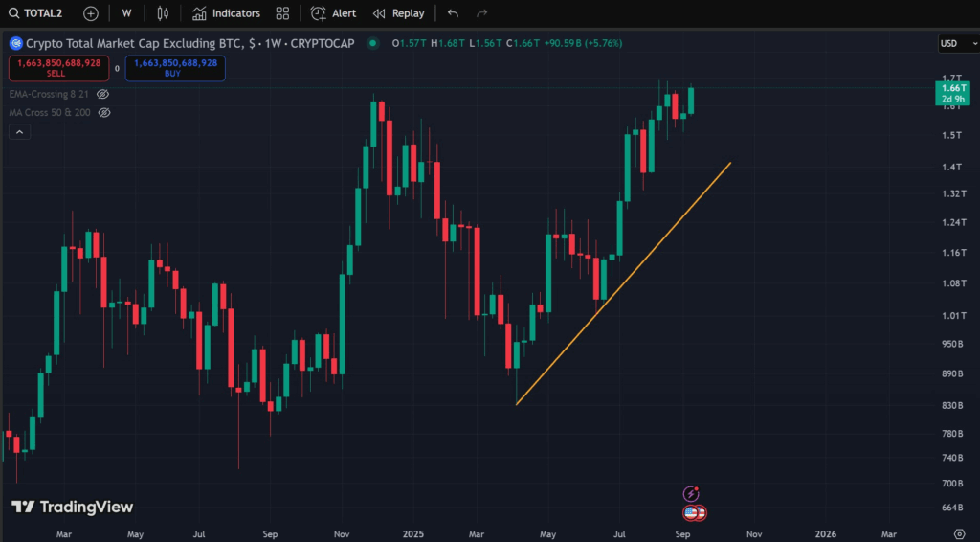Open USD currency dropdown

tap(959, 43)
